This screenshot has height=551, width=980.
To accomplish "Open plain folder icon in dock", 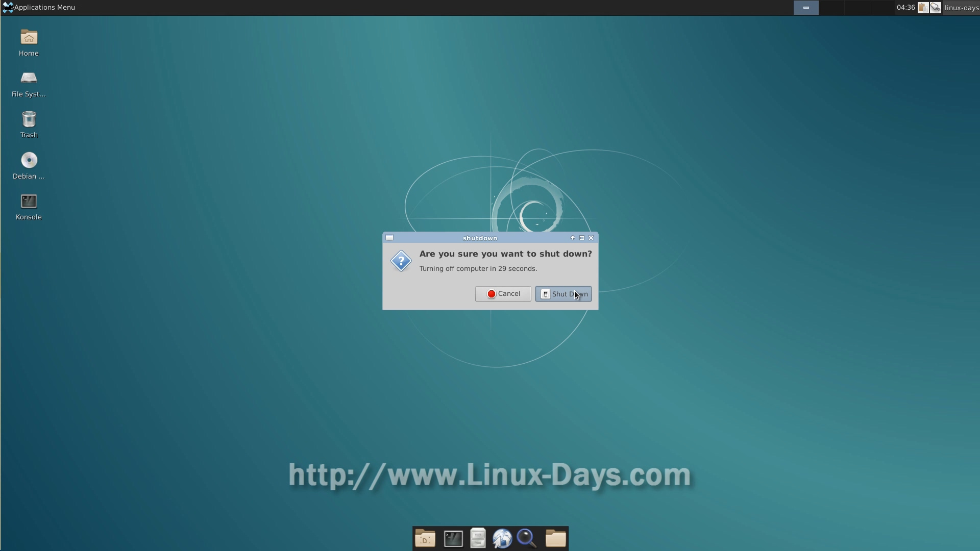I will [x=555, y=539].
